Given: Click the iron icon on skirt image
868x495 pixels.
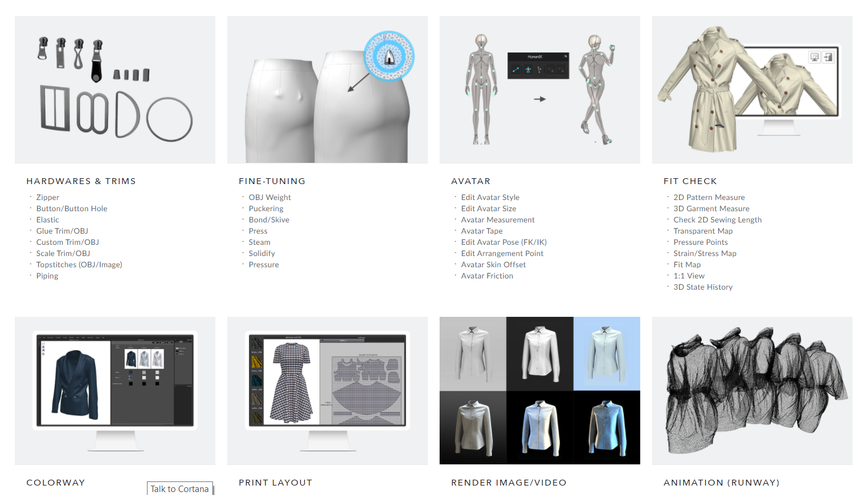Looking at the screenshot, I should [389, 56].
